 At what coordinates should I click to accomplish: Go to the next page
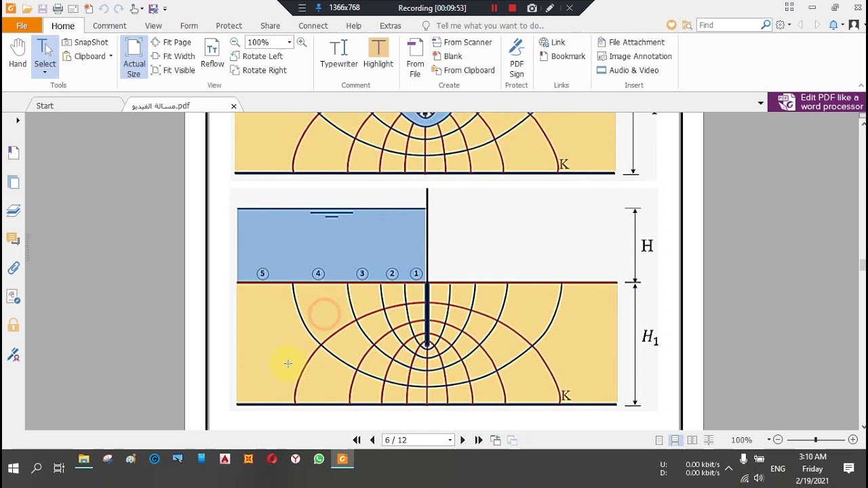coord(462,440)
